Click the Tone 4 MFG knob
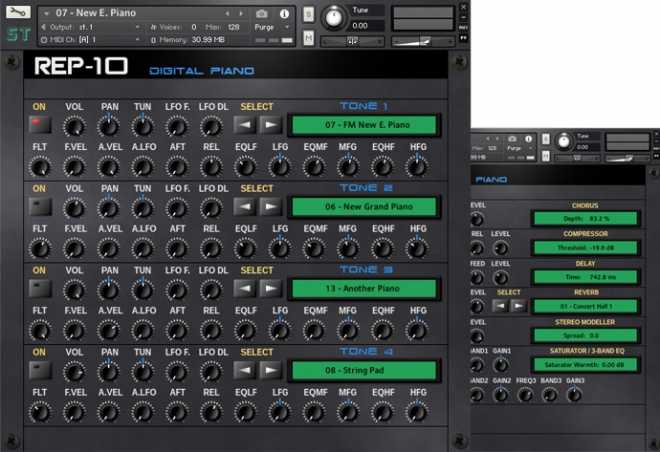Screen dimensions: 660x452 click(x=348, y=412)
